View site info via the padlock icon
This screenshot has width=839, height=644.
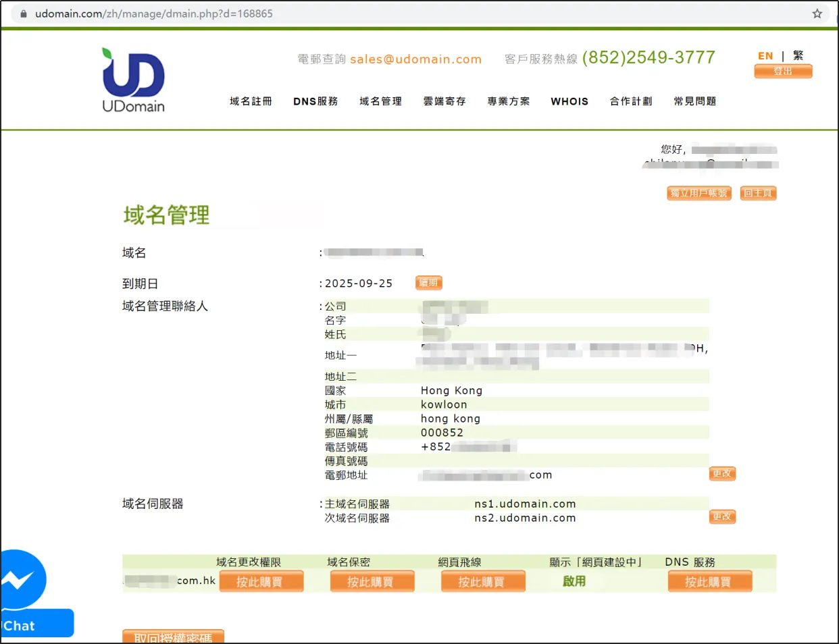click(x=23, y=14)
